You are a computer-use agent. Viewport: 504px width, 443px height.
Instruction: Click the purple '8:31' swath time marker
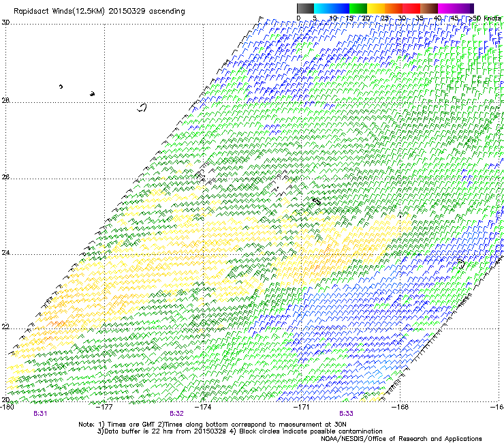click(40, 414)
